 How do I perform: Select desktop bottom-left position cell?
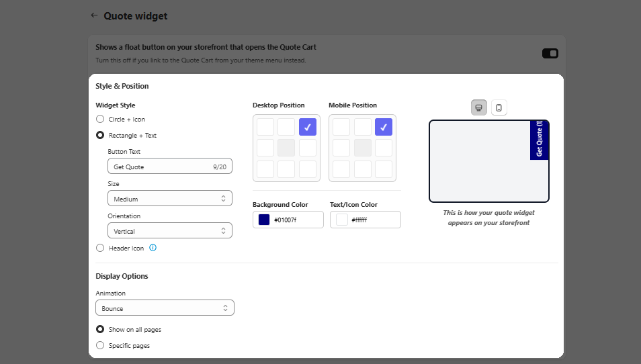pos(265,169)
